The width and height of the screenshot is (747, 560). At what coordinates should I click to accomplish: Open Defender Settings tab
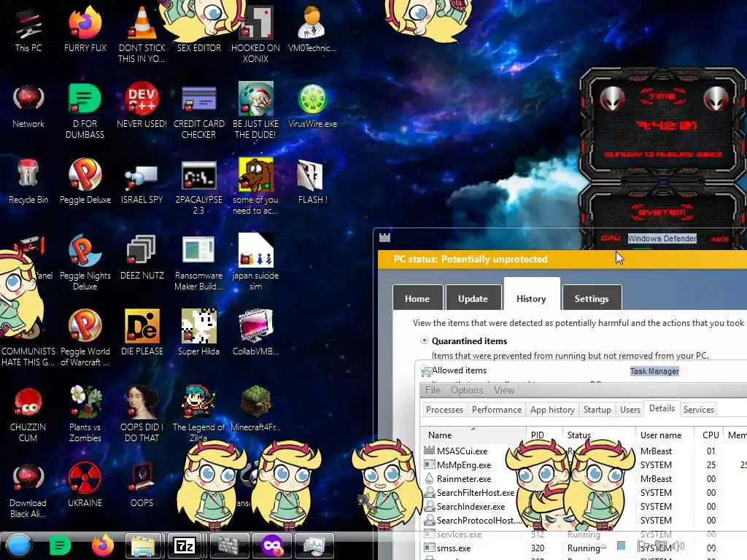pos(592,298)
